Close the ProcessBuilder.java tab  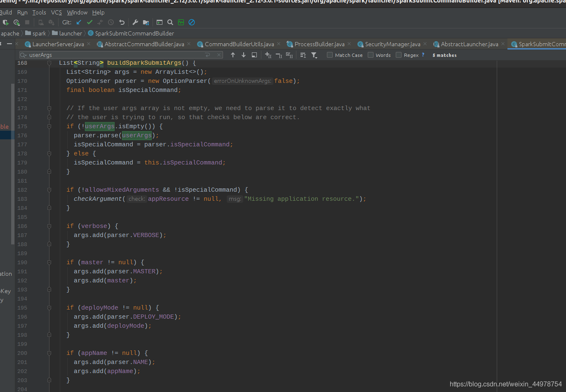[x=349, y=44]
